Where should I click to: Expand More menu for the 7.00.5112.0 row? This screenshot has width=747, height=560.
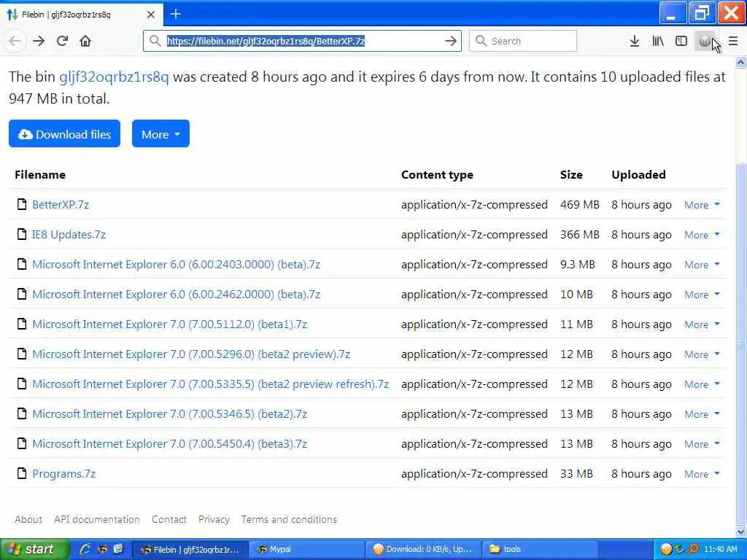click(702, 324)
